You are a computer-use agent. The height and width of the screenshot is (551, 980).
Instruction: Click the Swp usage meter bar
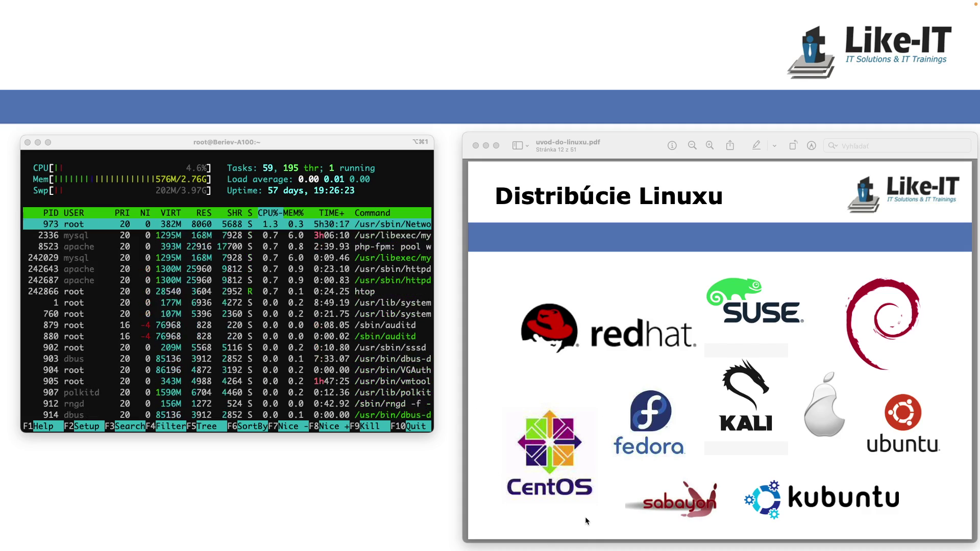tap(122, 190)
